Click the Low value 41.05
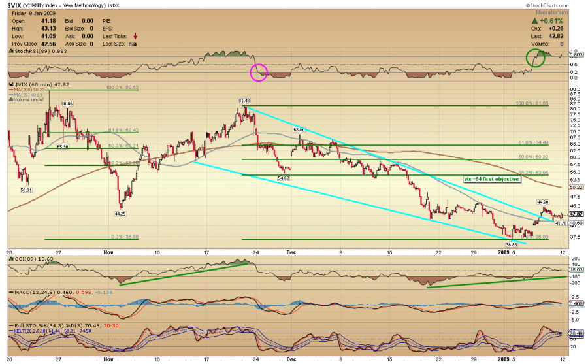The width and height of the screenshot is (588, 364). pyautogui.click(x=48, y=36)
